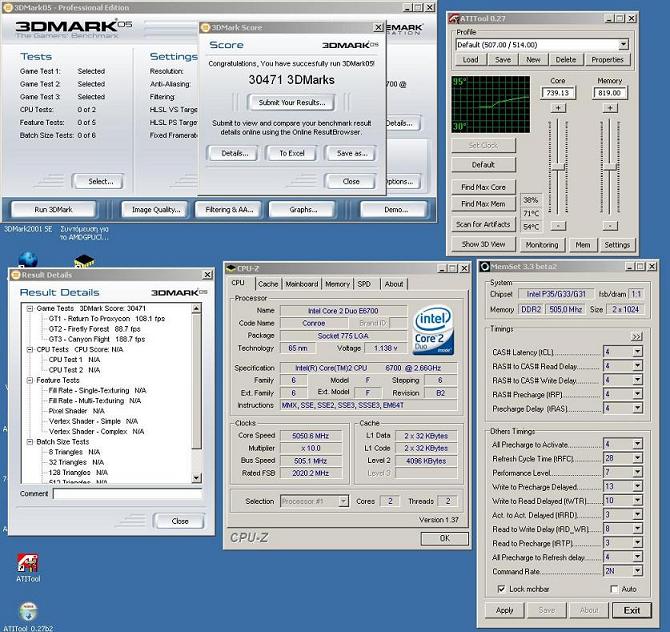This screenshot has height=632, width=670.
Task: Open the ATITool Profile dropdown
Action: [623, 44]
